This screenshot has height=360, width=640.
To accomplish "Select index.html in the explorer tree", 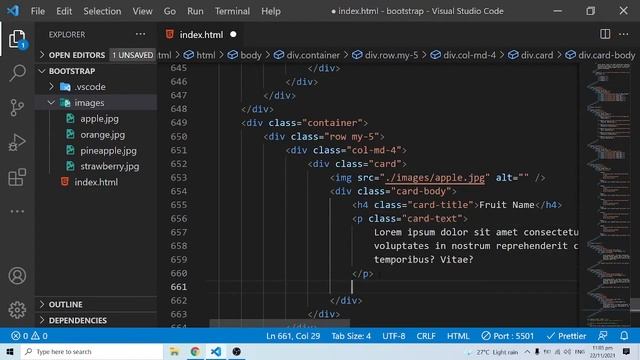I will 96,182.
